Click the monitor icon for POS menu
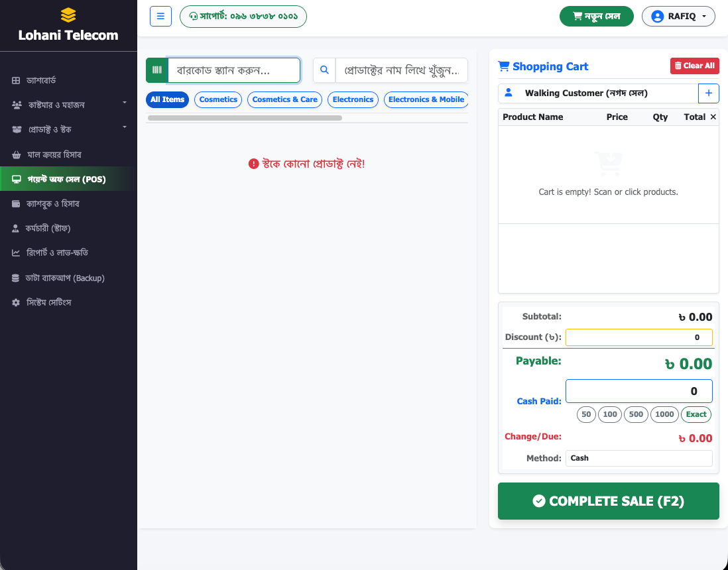The image size is (728, 570). 17,179
